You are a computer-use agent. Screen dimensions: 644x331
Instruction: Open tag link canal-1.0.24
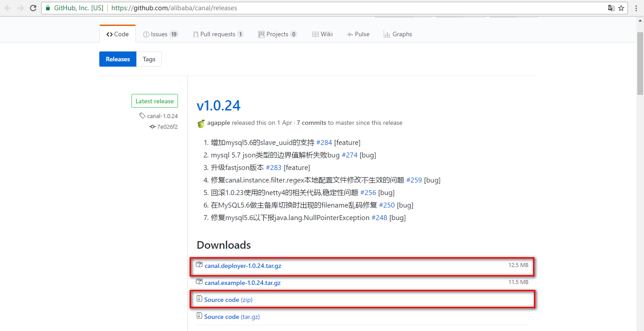[x=162, y=116]
